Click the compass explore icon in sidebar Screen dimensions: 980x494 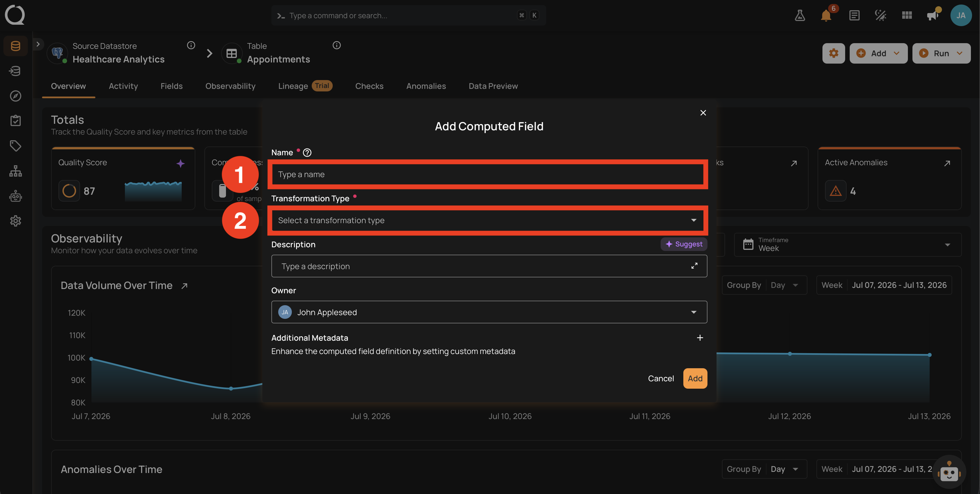(15, 96)
